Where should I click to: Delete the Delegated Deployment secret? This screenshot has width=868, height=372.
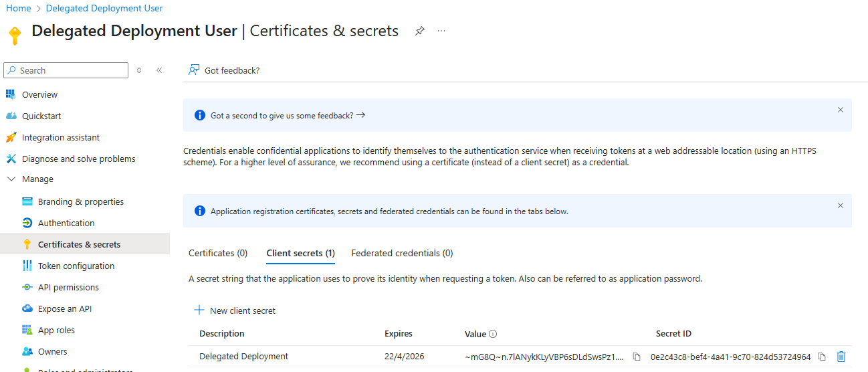point(841,357)
